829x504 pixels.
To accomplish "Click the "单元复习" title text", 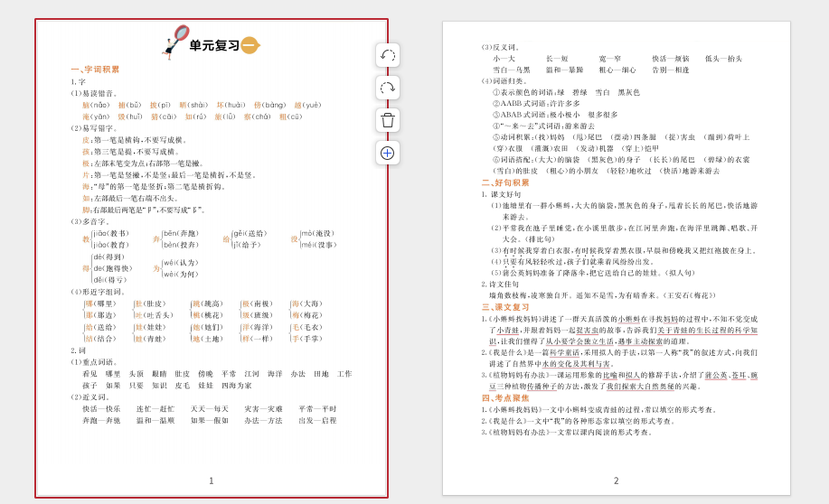I will click(214, 45).
